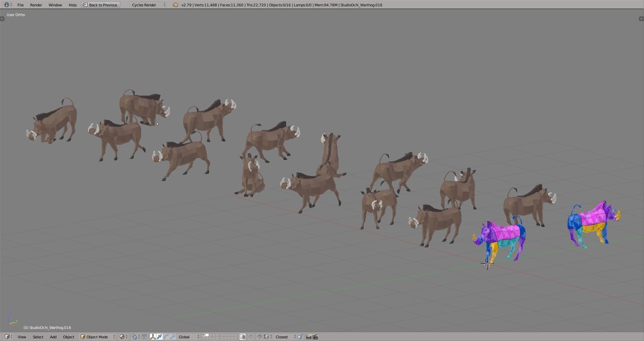The height and width of the screenshot is (341, 644).
Task: Toggle manipulate center points only
Action: (x=144, y=337)
